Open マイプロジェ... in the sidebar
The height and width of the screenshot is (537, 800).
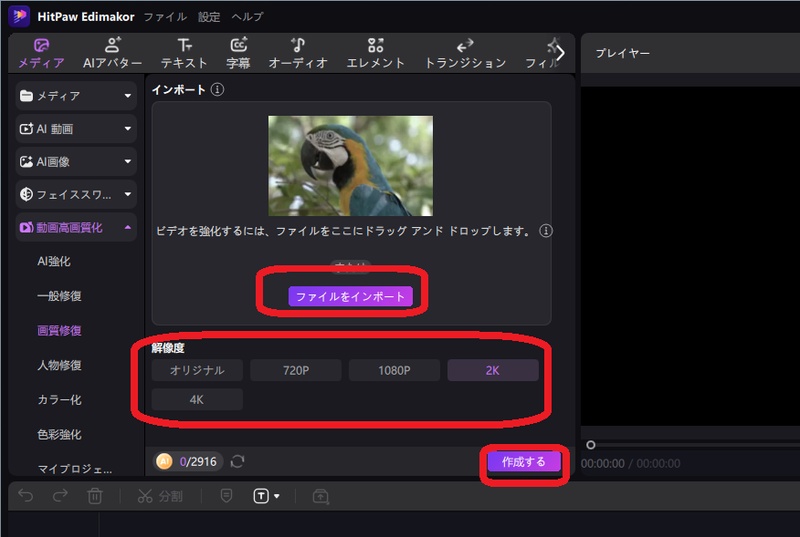click(x=74, y=469)
